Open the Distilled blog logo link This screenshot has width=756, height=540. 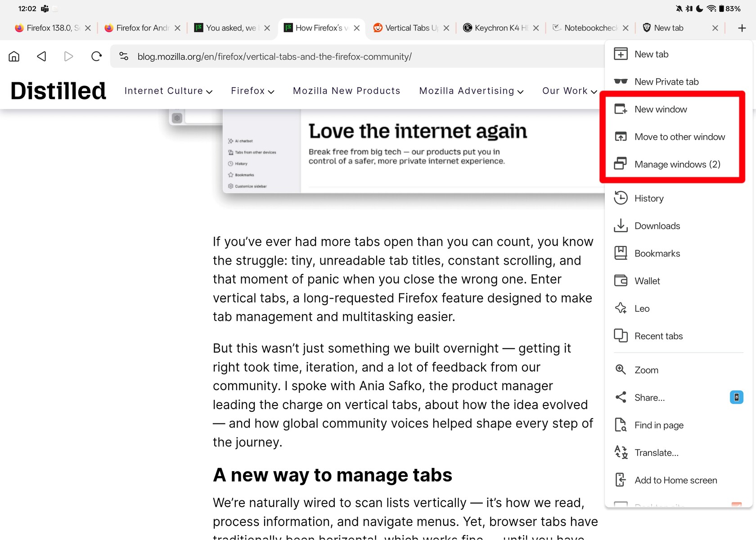click(x=58, y=91)
